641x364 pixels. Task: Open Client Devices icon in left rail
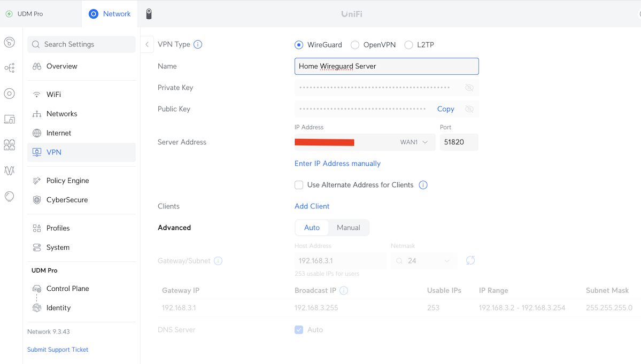point(10,119)
